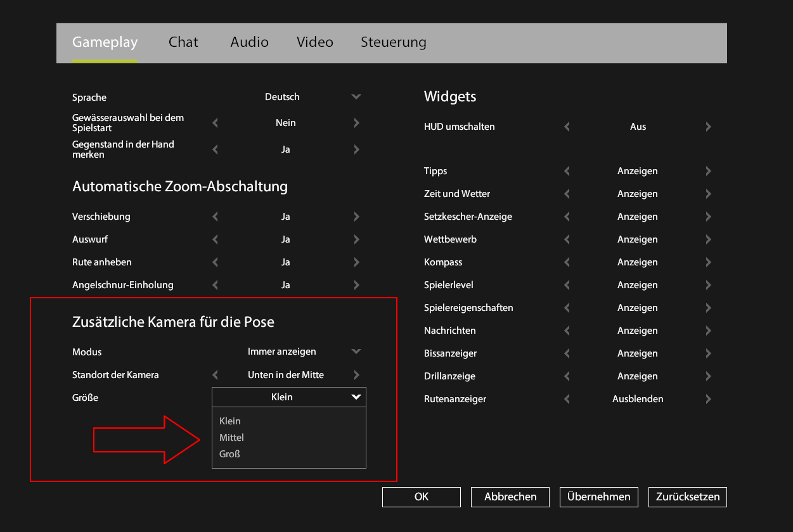Click left arrow for Gewässerauswahl bei dem Spielstart
Image resolution: width=793 pixels, height=532 pixels.
coord(215,123)
